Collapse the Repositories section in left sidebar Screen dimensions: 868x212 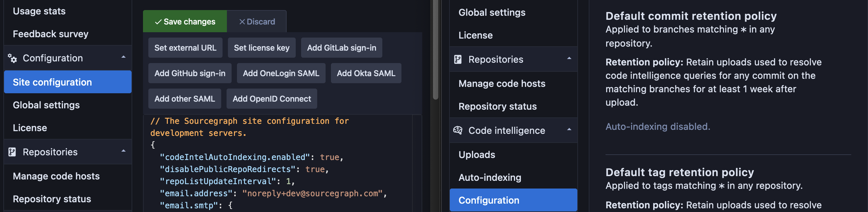point(123,151)
